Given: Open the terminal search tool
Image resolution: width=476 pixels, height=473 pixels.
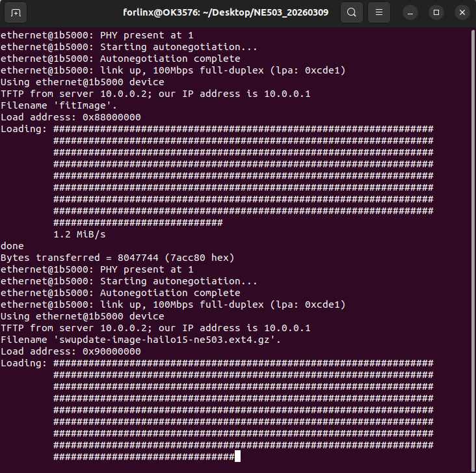Looking at the screenshot, I should coord(352,12).
